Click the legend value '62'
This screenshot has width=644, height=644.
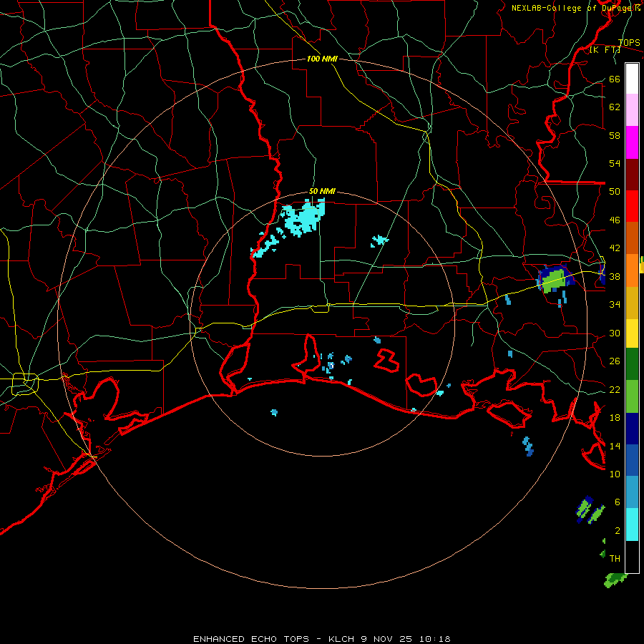pyautogui.click(x=615, y=107)
